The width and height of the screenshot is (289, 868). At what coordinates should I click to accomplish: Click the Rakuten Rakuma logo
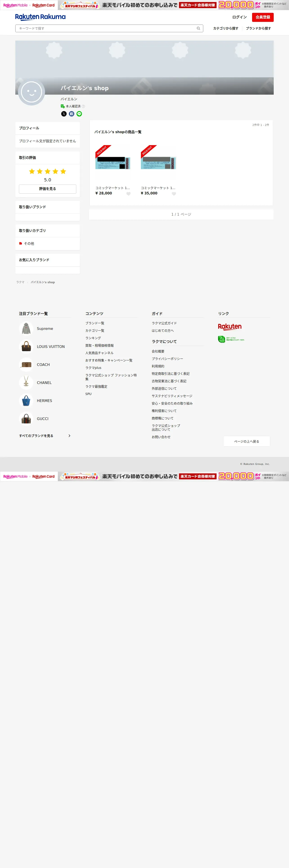point(40,17)
